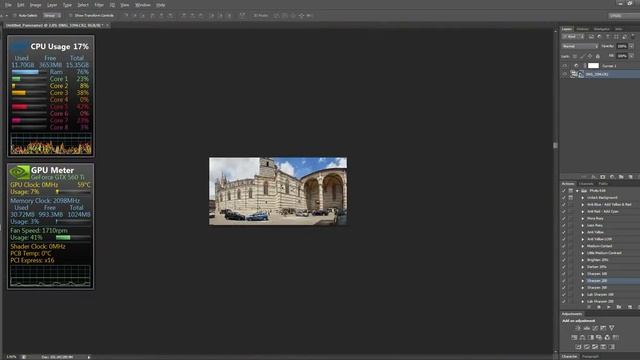Open the Image menu
The height and width of the screenshot is (360, 640).
(x=36, y=5)
